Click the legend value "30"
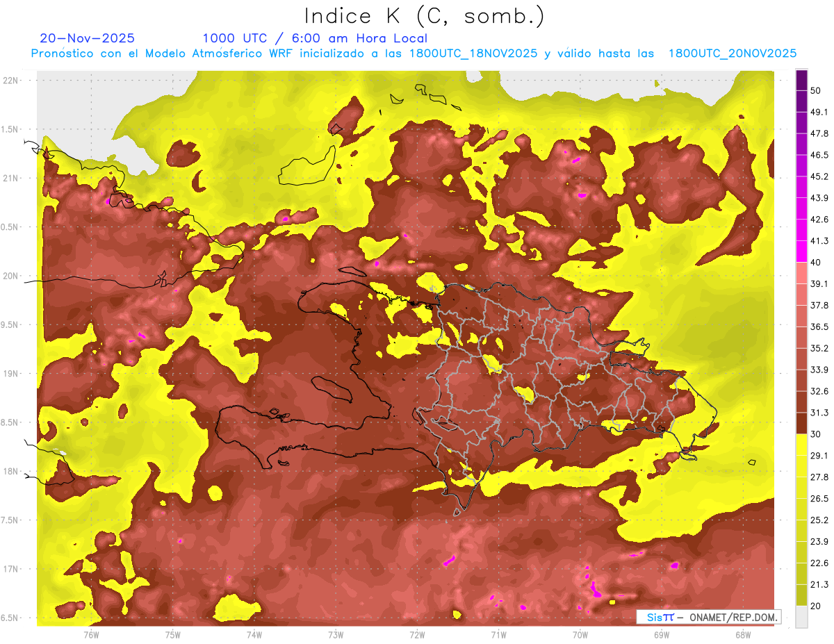 [816, 434]
